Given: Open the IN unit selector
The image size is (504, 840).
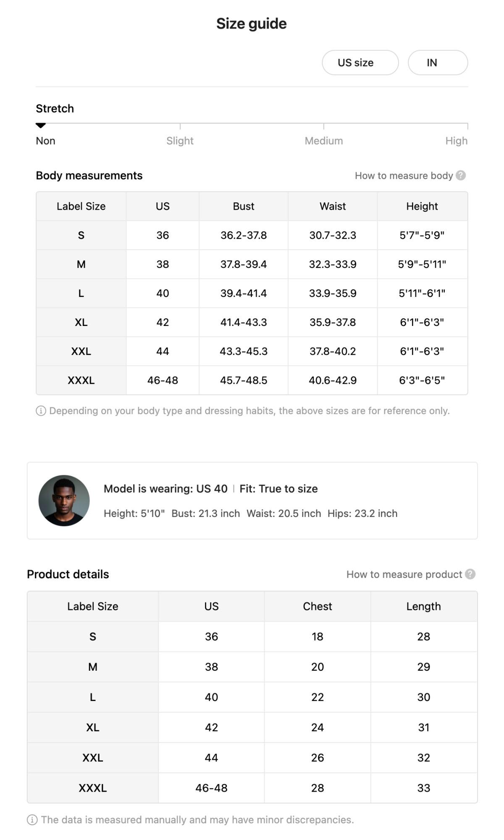Looking at the screenshot, I should (438, 63).
